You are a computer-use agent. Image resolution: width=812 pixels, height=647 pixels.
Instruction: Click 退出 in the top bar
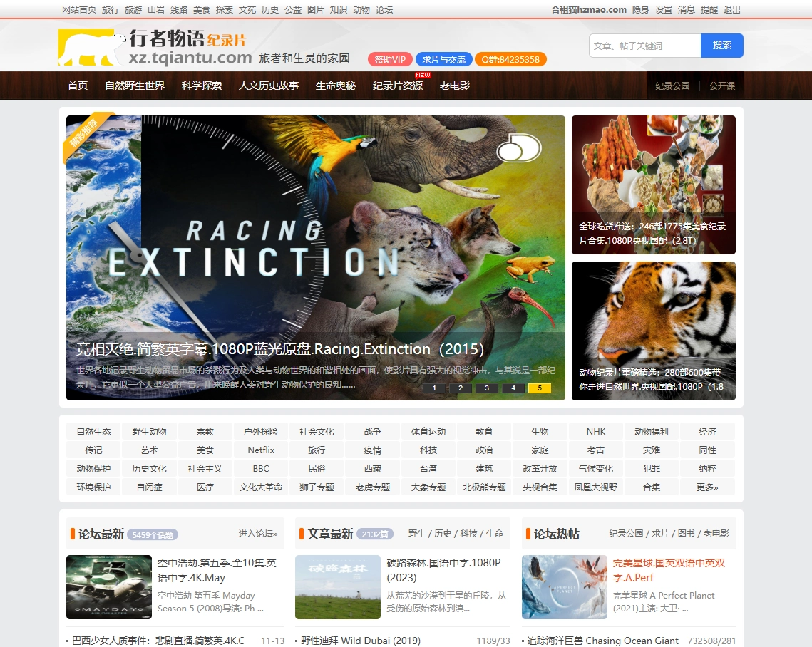731,10
